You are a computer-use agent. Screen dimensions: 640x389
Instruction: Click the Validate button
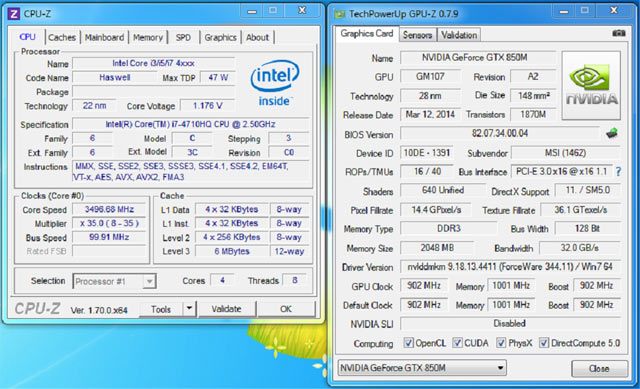(227, 309)
